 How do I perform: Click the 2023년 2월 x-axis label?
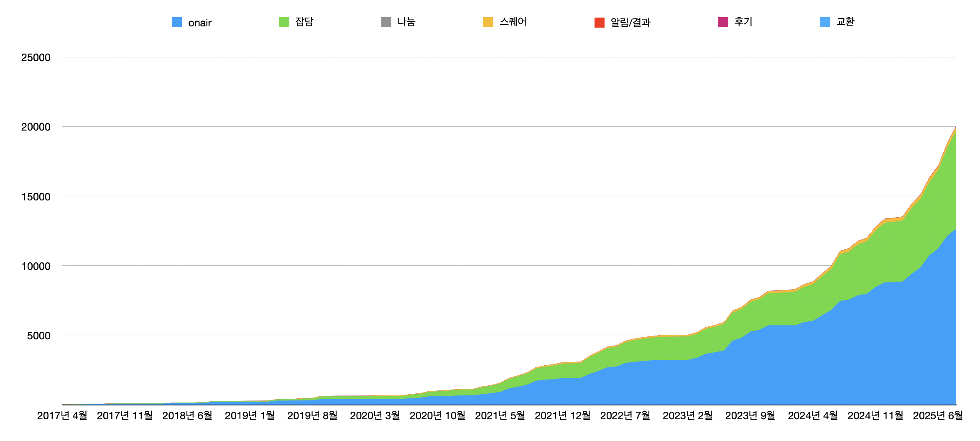[x=688, y=415]
